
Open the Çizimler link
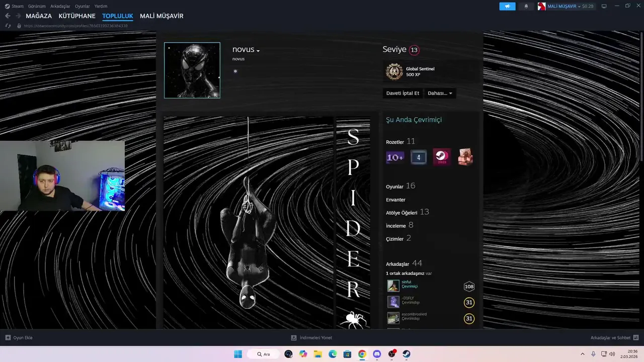(x=395, y=239)
